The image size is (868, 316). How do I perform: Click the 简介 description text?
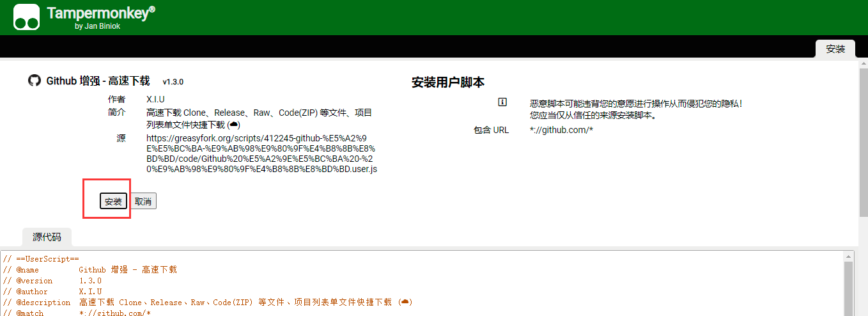(259, 118)
